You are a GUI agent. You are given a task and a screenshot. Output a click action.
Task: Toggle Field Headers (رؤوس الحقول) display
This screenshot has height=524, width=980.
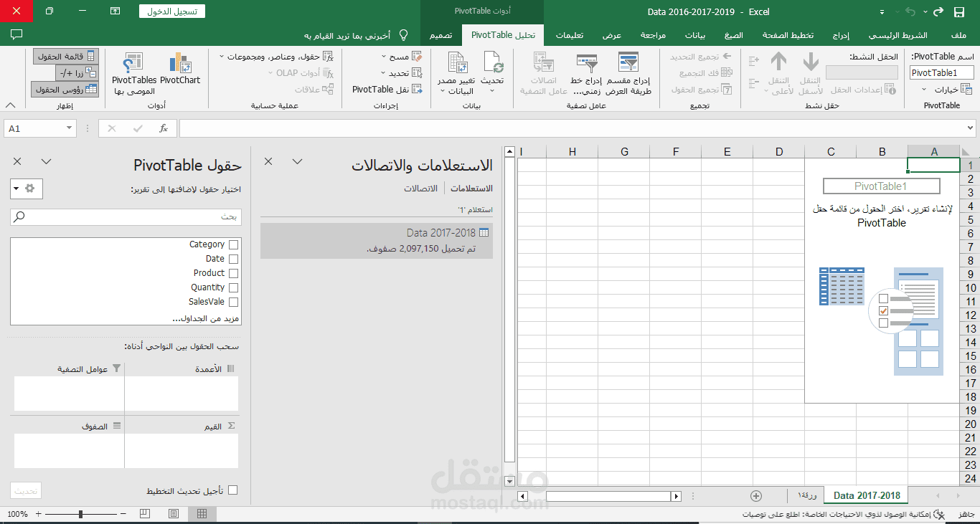click(66, 90)
